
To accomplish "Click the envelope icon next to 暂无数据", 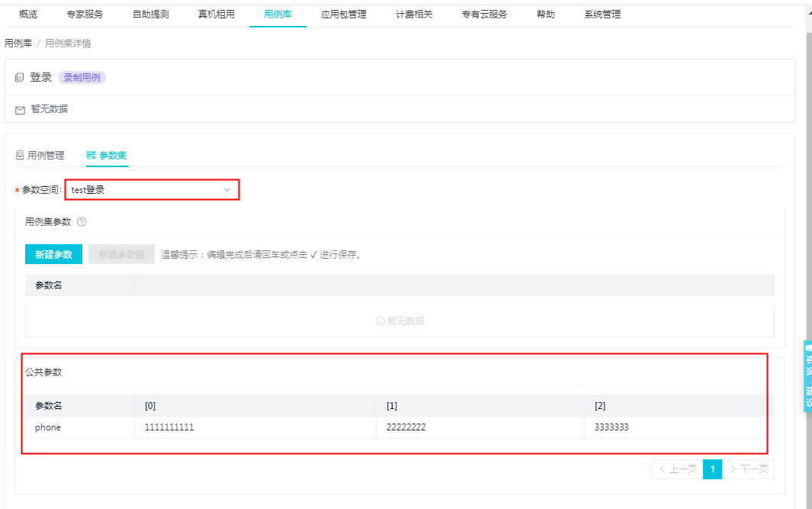I will tap(21, 110).
